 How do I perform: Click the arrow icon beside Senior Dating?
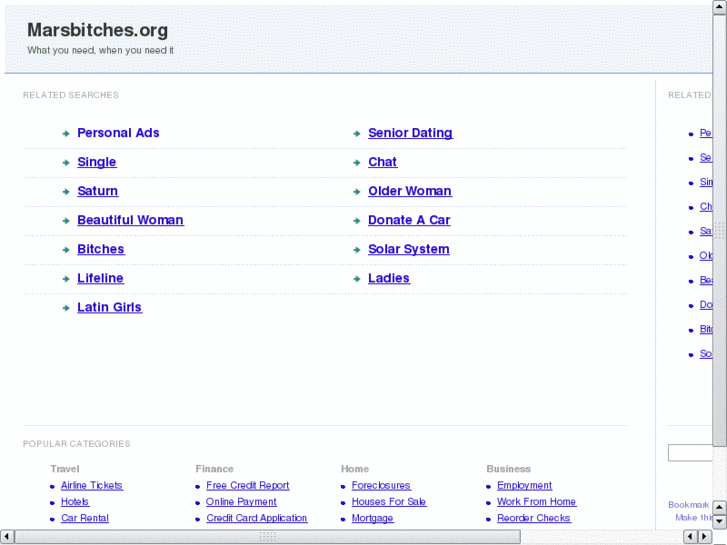(x=357, y=134)
